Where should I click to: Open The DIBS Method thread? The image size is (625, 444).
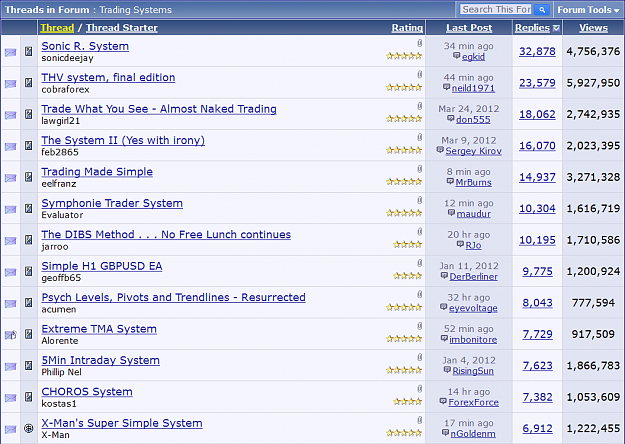coord(166,235)
